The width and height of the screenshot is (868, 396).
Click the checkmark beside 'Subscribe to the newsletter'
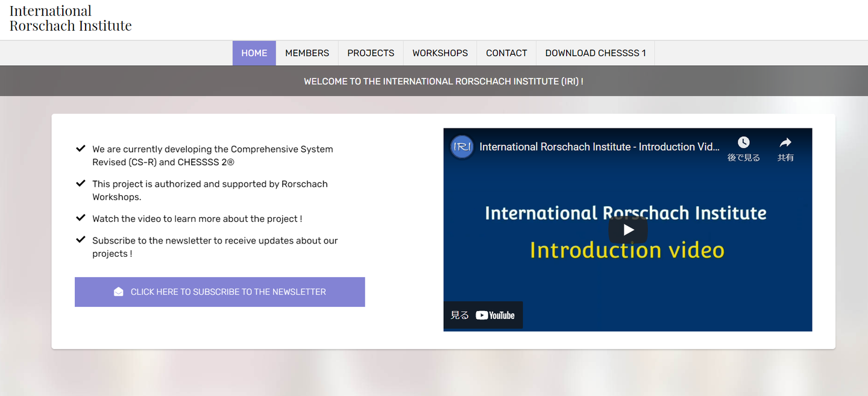(x=80, y=240)
